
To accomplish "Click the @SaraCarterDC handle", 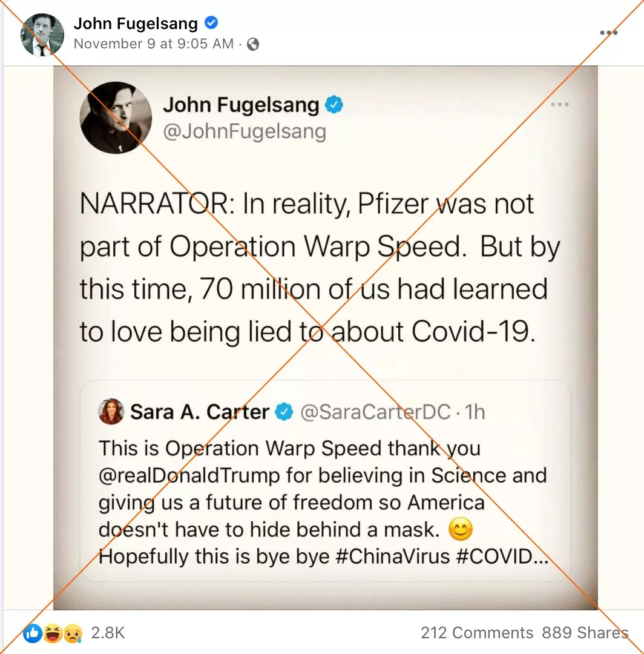I will tap(375, 412).
